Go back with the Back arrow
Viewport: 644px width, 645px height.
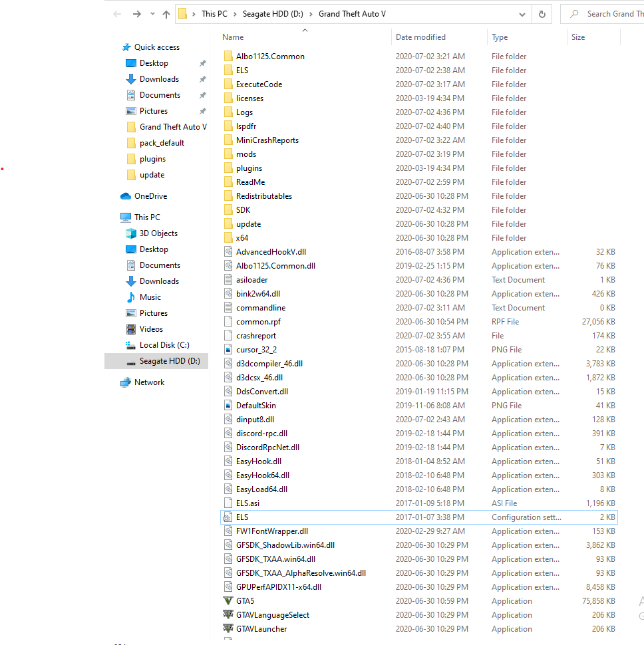point(117,14)
